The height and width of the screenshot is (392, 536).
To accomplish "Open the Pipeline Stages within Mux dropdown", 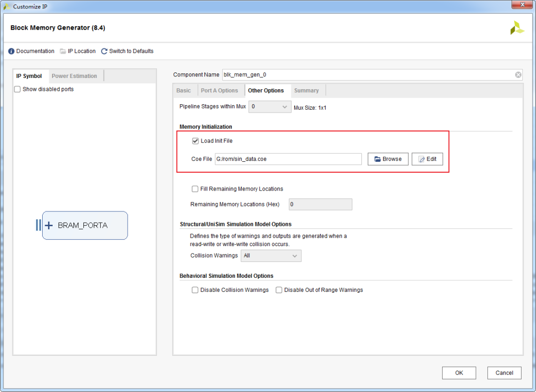I will coord(269,107).
